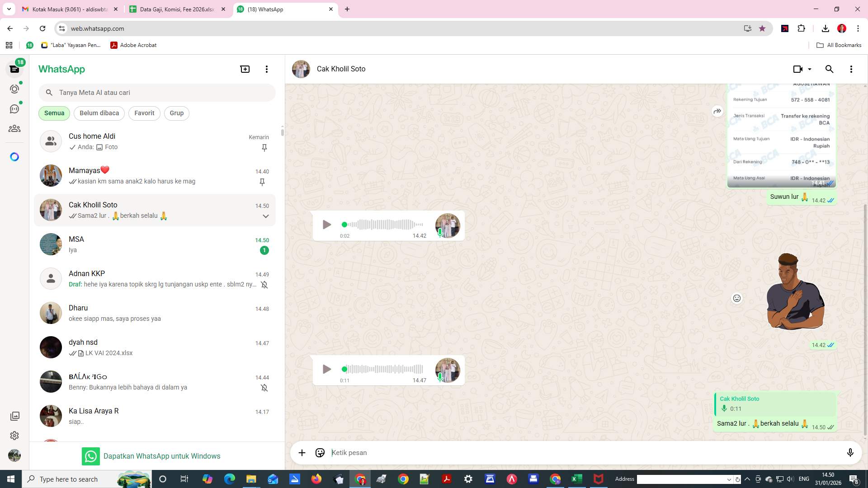Start a new chat with the new-chat icon
This screenshot has width=868, height=488.
[x=245, y=69]
